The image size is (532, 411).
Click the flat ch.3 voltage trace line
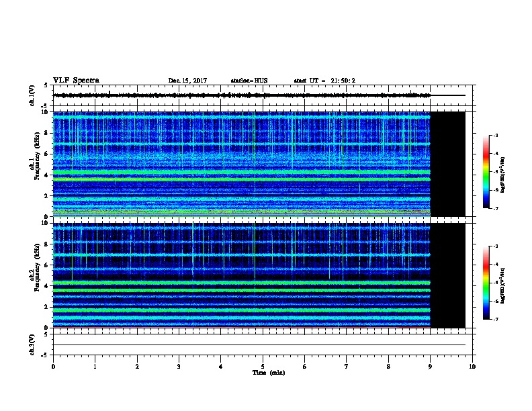click(x=259, y=345)
